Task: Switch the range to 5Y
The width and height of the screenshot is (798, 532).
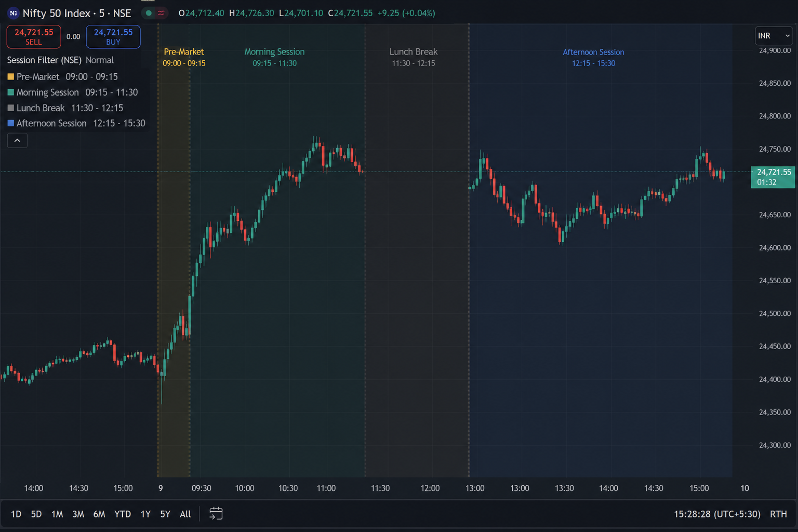Action: click(x=165, y=514)
